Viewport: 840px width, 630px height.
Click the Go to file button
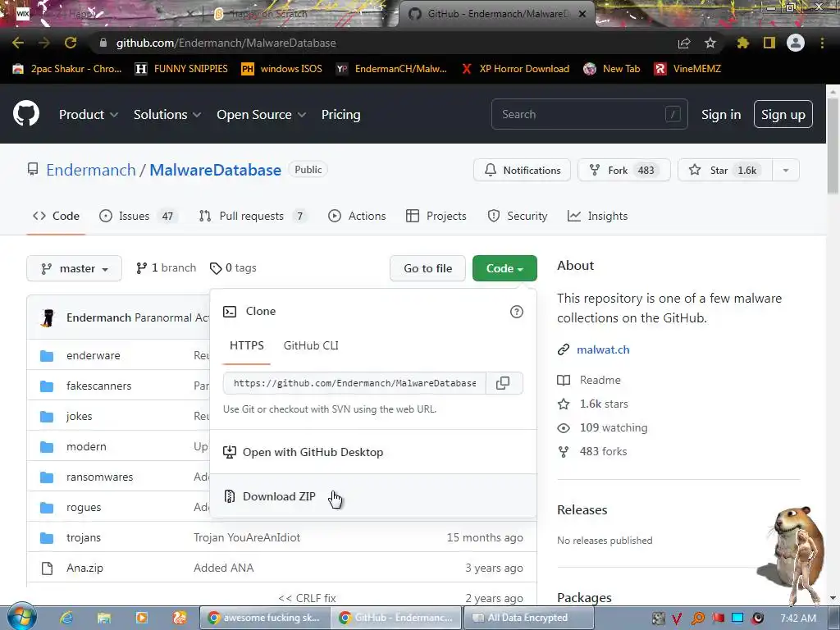pos(427,268)
